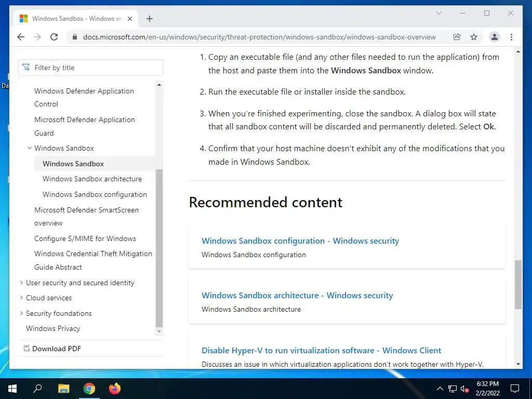Click the padlock site info icon
The image size is (532, 399).
[x=75, y=37]
